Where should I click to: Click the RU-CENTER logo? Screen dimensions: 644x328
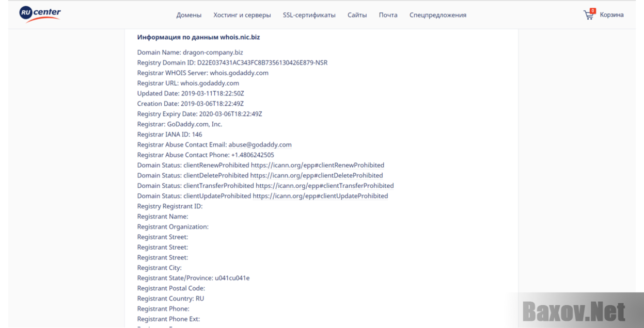(40, 14)
